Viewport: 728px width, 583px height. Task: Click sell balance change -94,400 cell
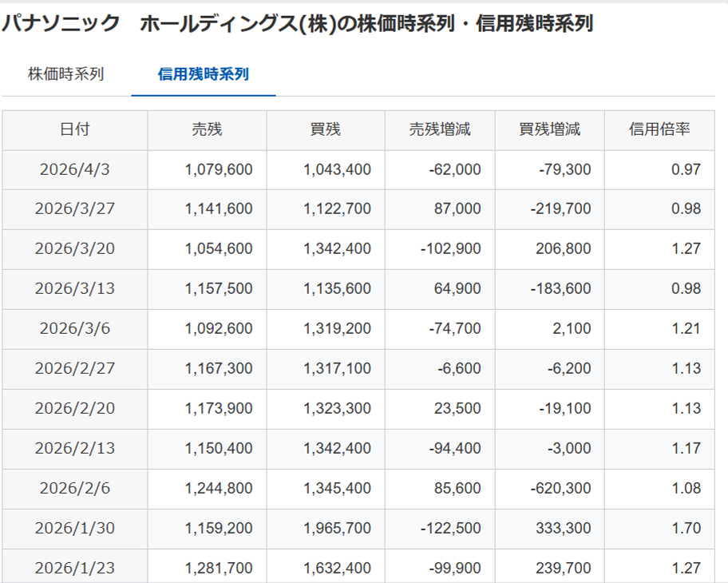(451, 449)
